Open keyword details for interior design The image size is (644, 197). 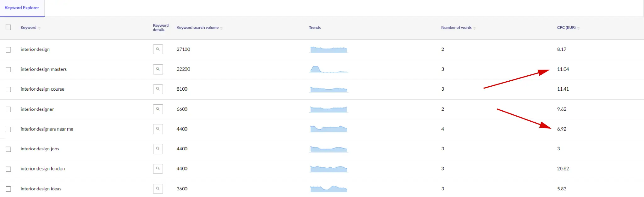(158, 49)
